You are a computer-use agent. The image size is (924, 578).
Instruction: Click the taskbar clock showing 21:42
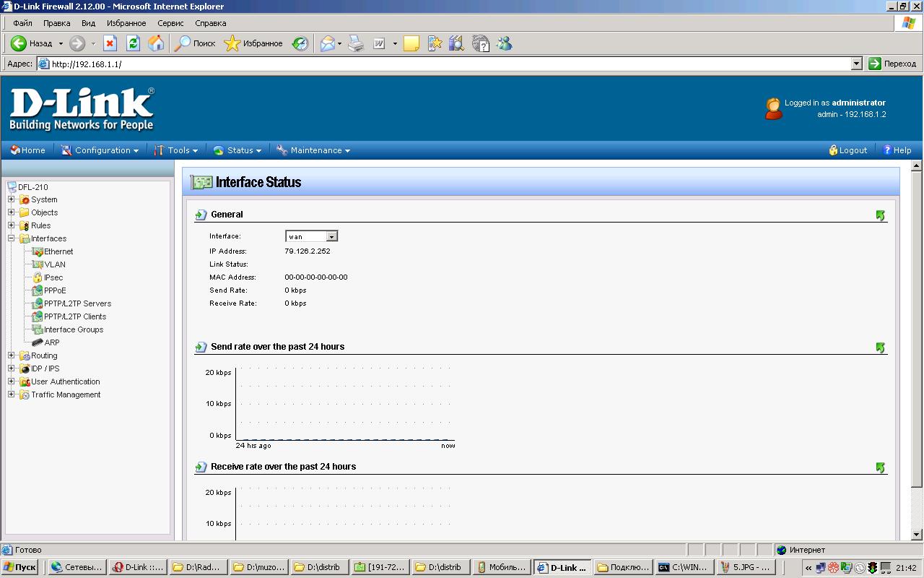tap(906, 568)
